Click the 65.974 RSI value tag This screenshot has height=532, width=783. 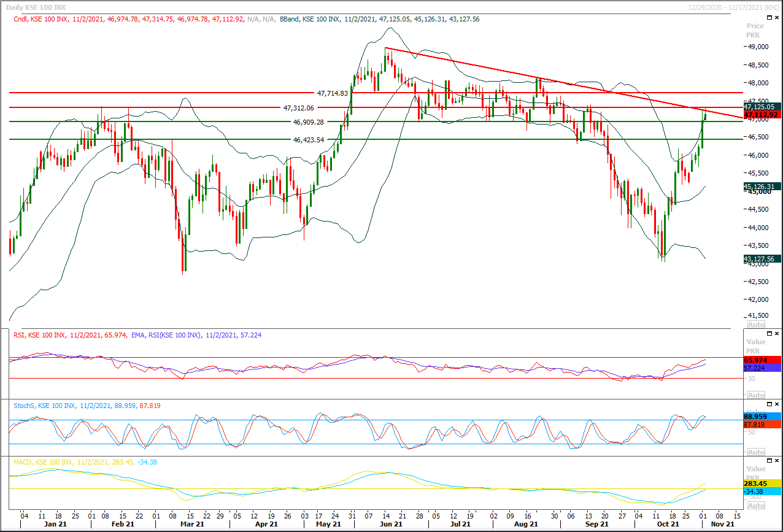(761, 360)
